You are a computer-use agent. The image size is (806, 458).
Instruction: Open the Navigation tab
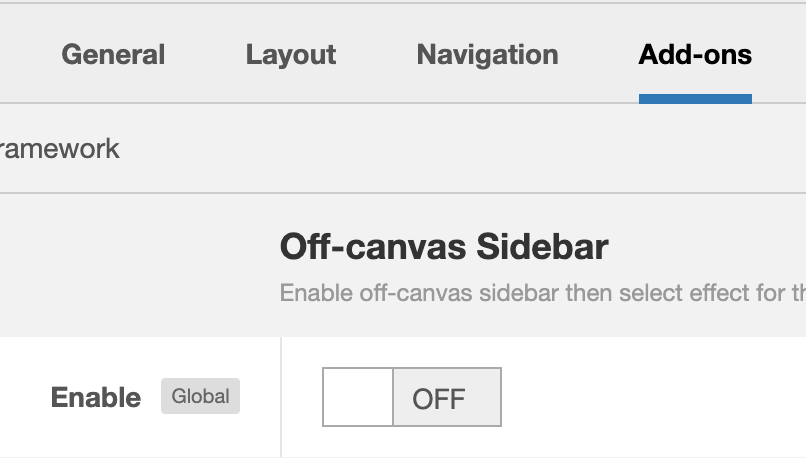click(487, 55)
